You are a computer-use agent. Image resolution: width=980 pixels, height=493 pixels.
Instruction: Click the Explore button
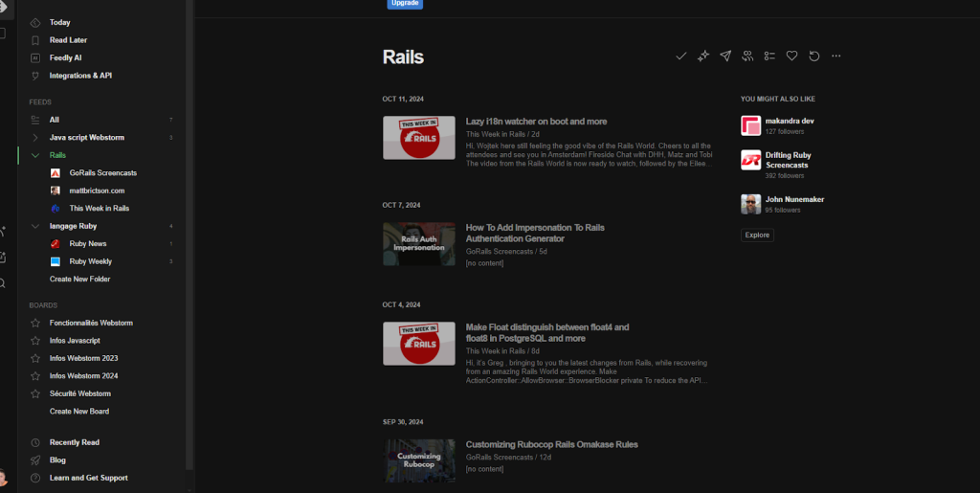pyautogui.click(x=758, y=235)
